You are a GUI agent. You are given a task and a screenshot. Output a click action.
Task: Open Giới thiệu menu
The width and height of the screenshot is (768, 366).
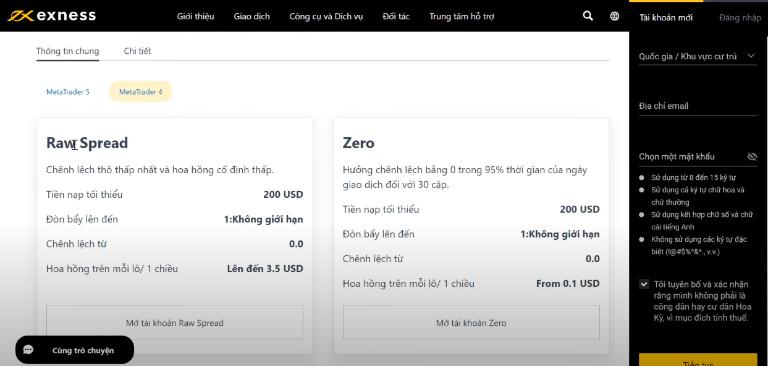pos(195,16)
